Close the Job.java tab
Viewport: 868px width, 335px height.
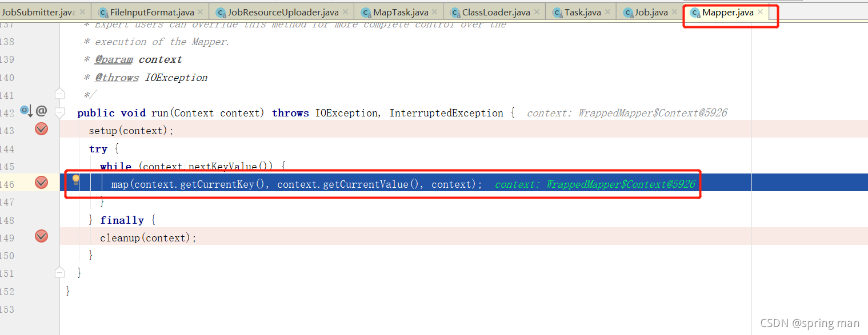point(674,12)
